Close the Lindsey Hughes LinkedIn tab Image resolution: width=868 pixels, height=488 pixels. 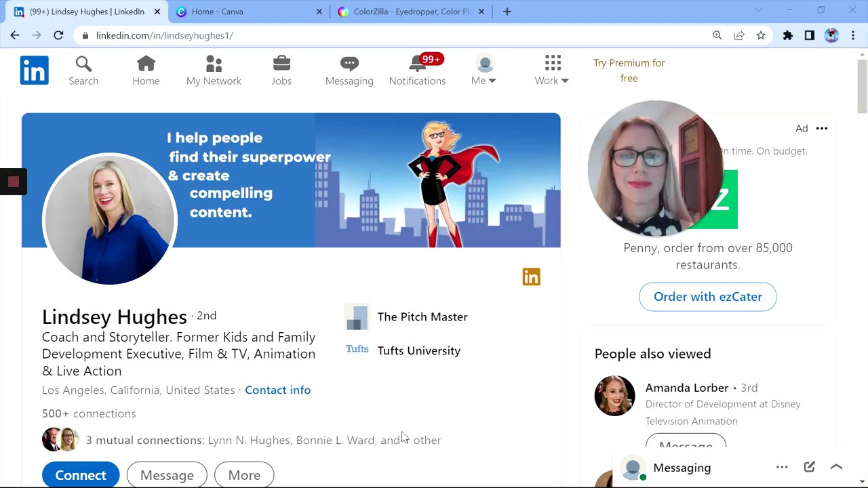(x=157, y=12)
